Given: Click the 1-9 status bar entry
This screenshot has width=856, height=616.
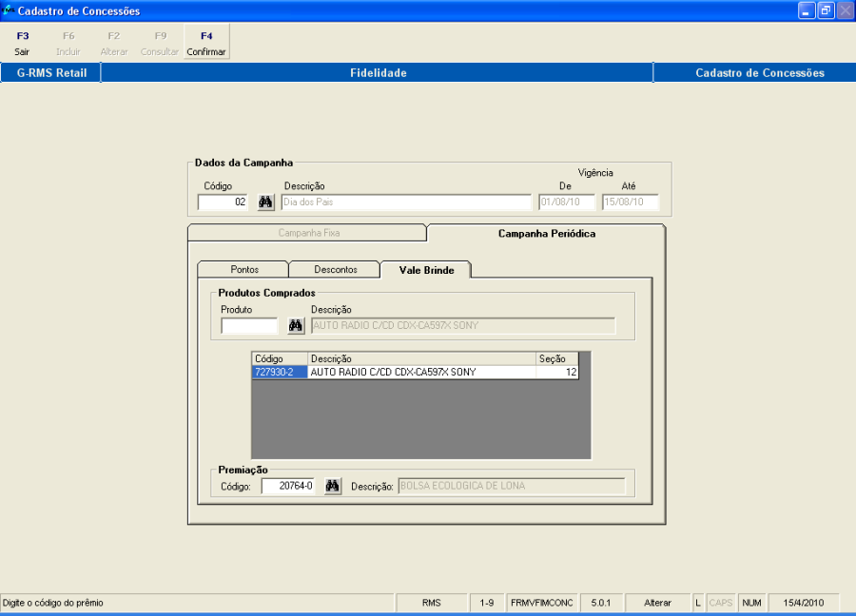Looking at the screenshot, I should tap(487, 603).
